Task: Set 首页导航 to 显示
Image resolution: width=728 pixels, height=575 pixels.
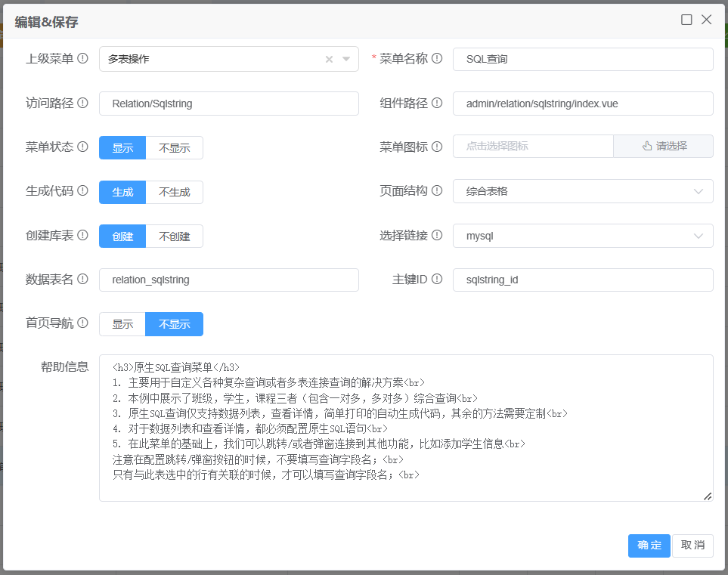Action: coord(122,325)
